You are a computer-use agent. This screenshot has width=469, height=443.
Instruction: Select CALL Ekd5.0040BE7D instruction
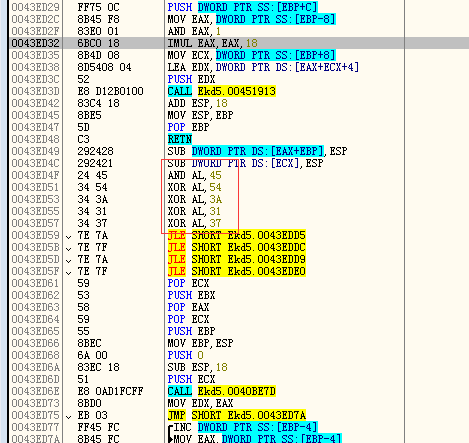[222, 391]
